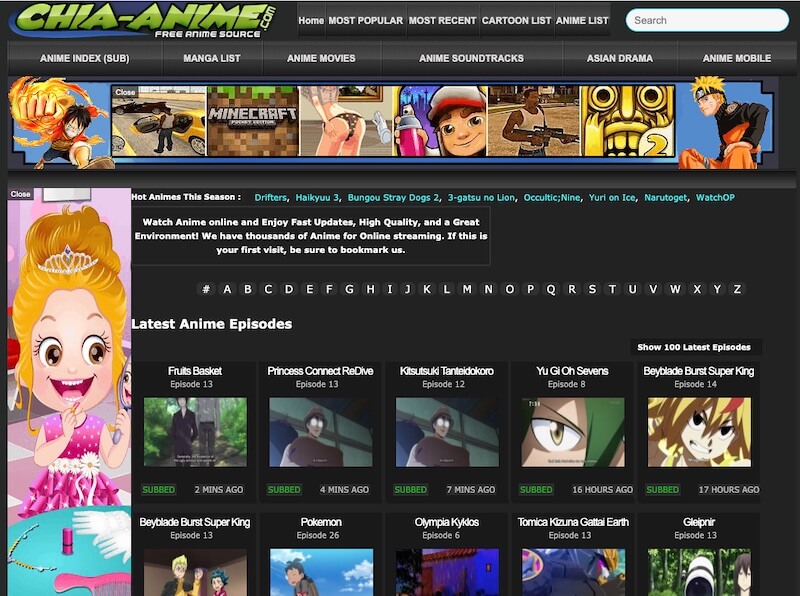Select letter W in alphabet index
The image size is (800, 596).
675,289
